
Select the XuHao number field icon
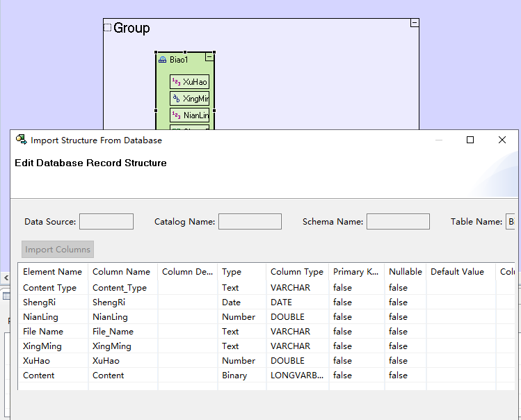click(x=176, y=82)
